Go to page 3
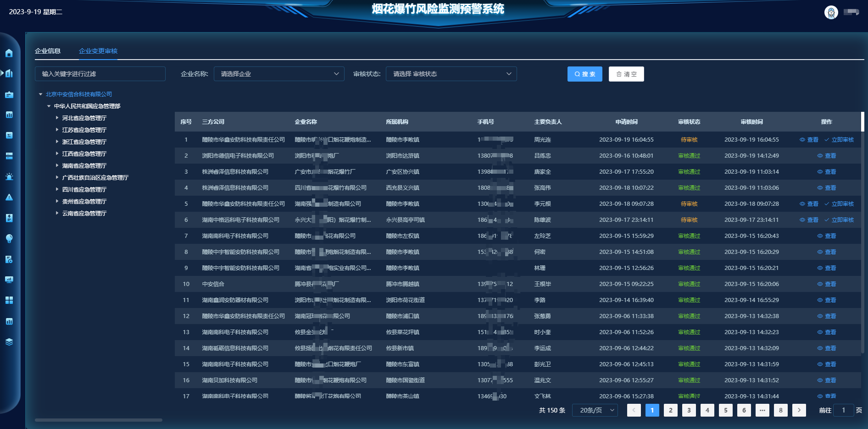This screenshot has width=868, height=429. tap(689, 410)
